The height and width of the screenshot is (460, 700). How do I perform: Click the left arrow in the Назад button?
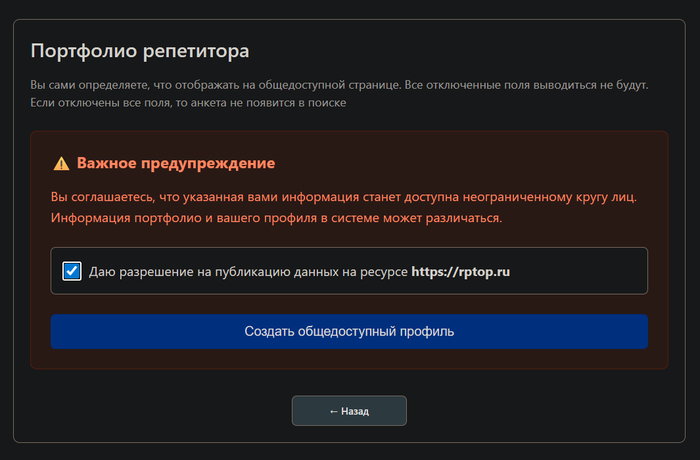pos(333,411)
